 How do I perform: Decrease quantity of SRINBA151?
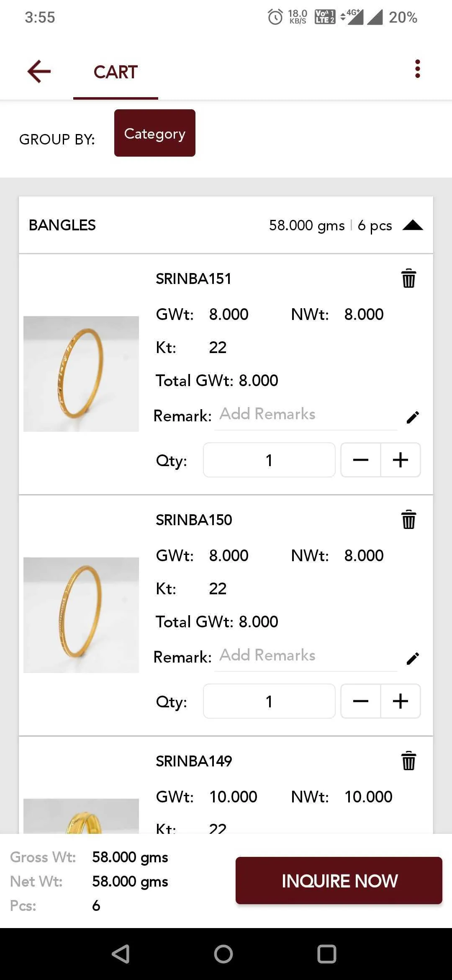coord(361,460)
